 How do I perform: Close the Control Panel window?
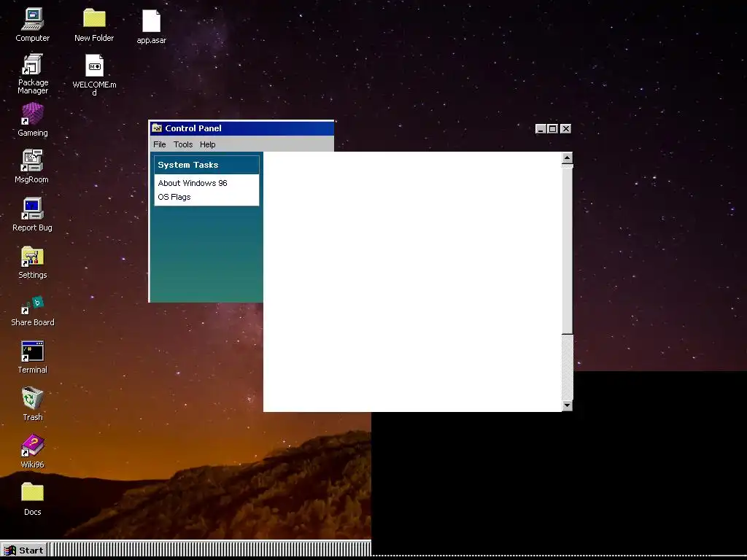pos(565,128)
